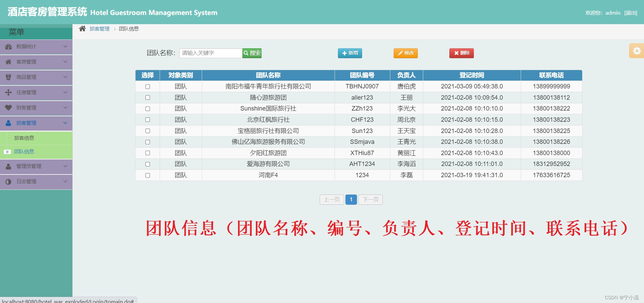
Task: Open 财务管理 sidebar menu
Action: pos(36,108)
